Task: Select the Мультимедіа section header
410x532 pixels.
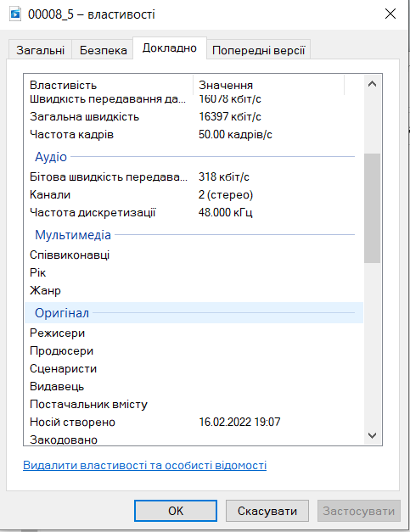Action: tap(194, 235)
